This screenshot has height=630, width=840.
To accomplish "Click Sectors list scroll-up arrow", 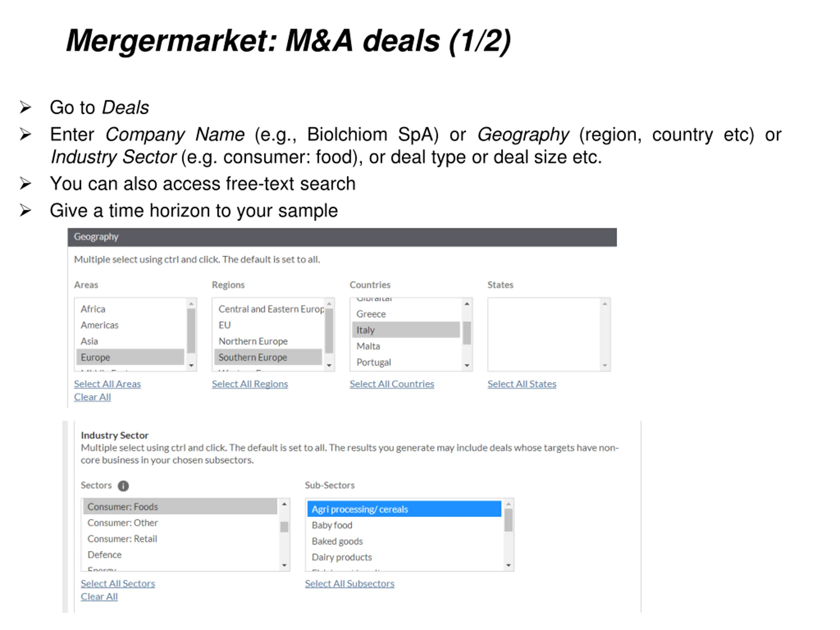I will coord(284,504).
